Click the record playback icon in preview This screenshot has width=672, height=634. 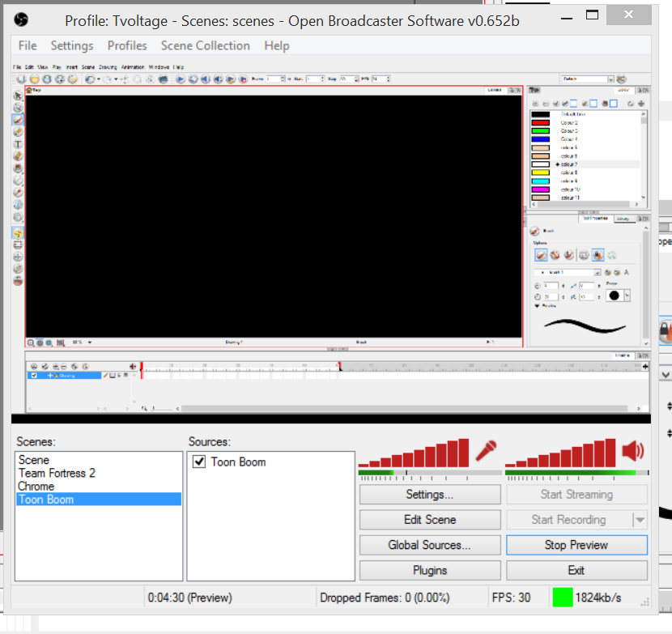[244, 79]
